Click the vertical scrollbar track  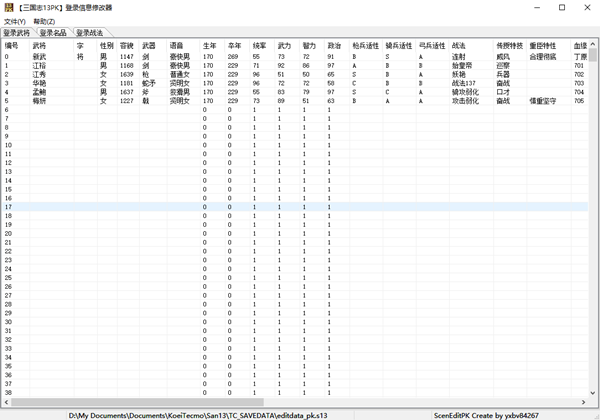(592, 250)
